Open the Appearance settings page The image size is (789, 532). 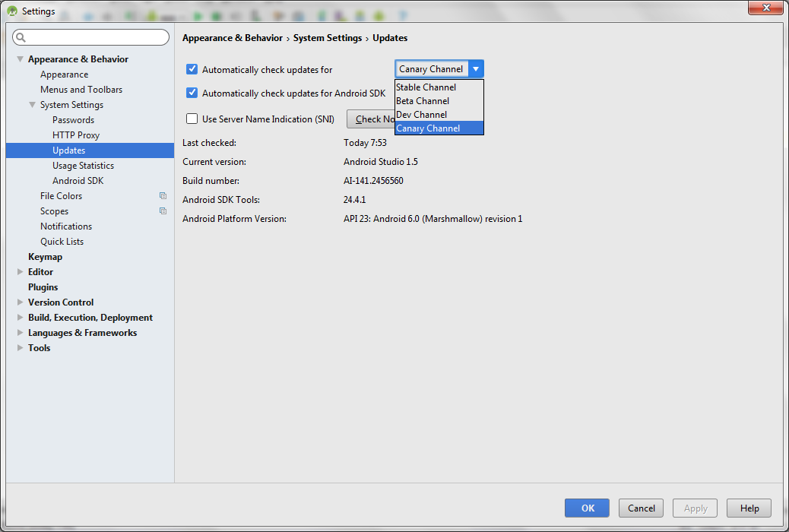click(x=65, y=74)
